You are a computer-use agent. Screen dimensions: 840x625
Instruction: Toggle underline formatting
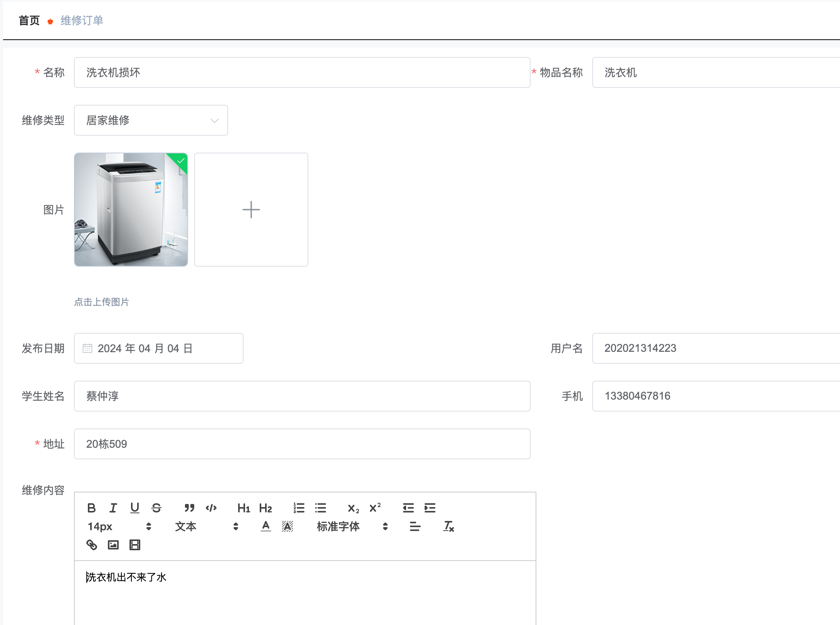click(x=134, y=508)
